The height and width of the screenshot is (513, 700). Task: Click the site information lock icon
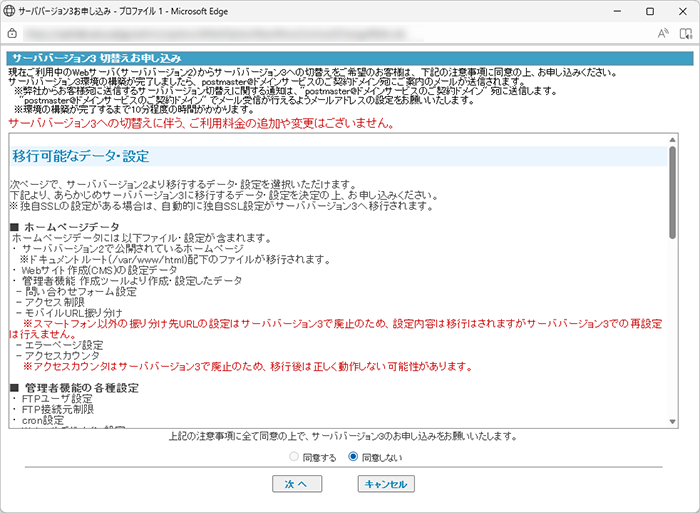coord(13,33)
